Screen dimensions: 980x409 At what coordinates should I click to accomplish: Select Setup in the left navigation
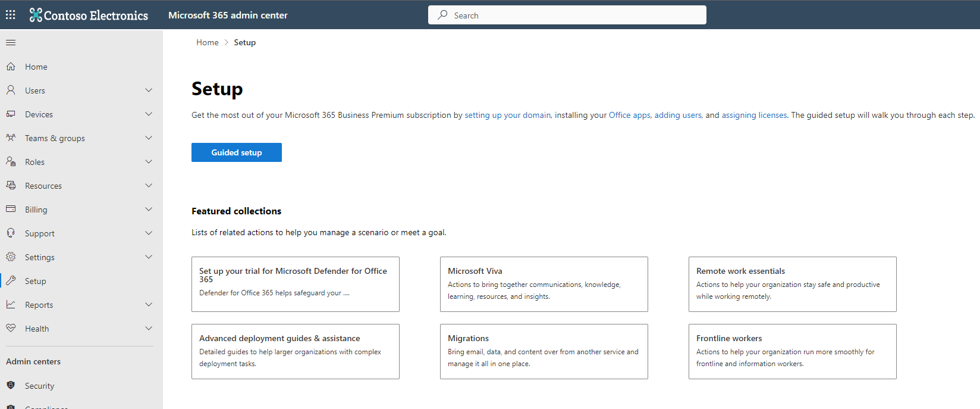36,281
